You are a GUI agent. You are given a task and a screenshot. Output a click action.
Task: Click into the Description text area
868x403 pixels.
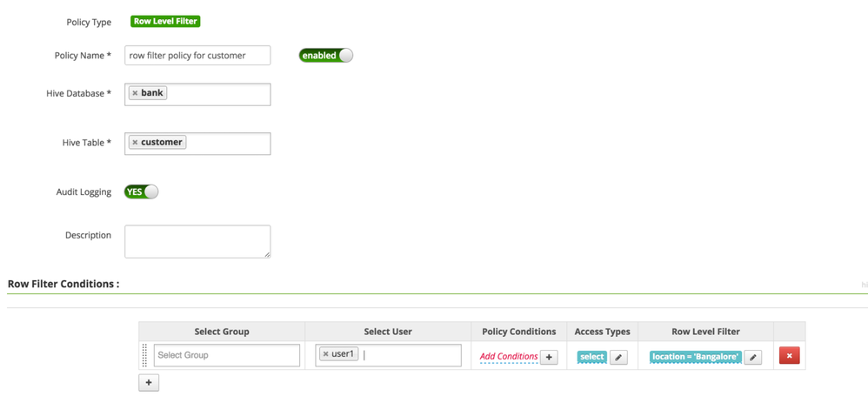pos(197,241)
